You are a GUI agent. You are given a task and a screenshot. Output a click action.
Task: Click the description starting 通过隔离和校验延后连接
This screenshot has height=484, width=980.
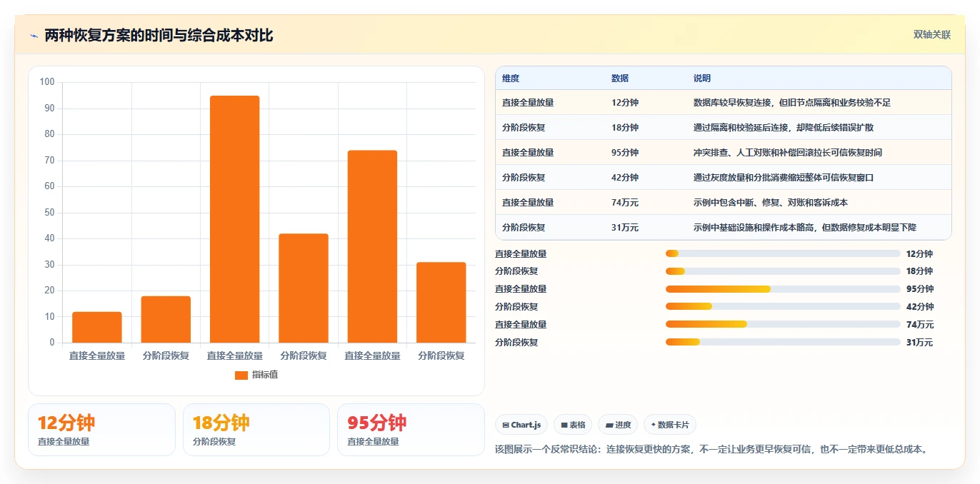pos(784,128)
